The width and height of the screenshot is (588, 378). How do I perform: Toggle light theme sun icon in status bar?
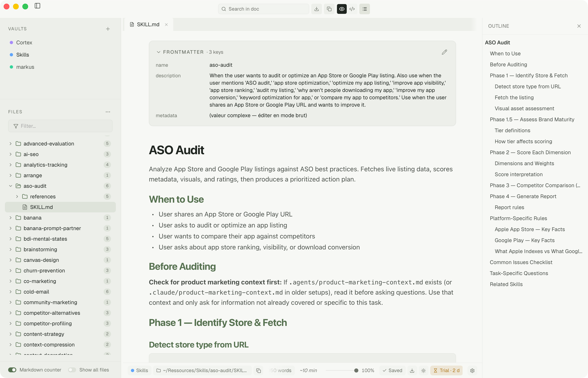pos(423,370)
